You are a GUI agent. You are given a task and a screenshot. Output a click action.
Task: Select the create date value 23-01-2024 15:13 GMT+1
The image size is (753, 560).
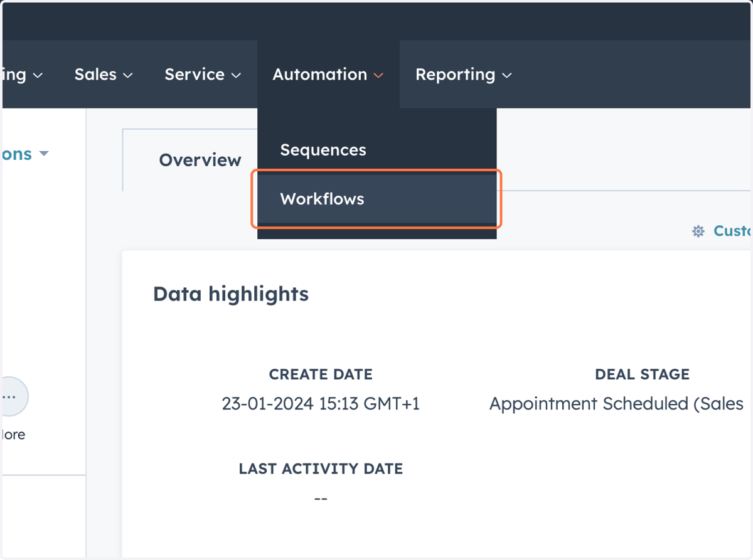pos(321,403)
